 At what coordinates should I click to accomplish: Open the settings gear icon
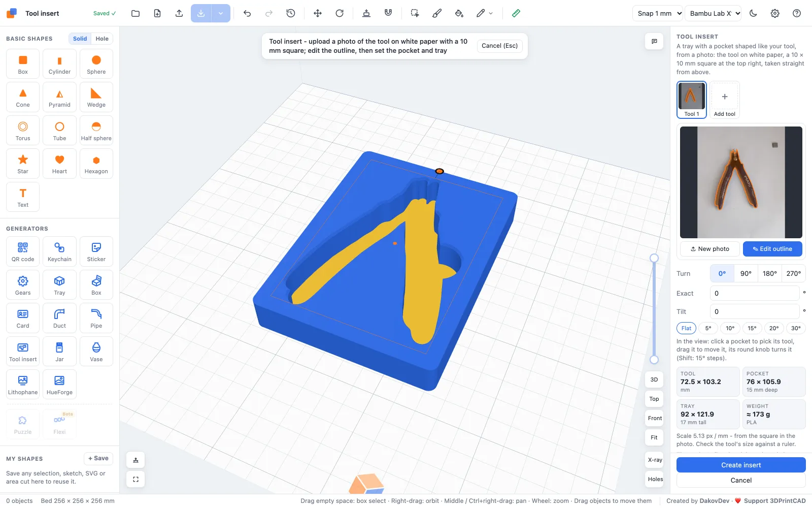coord(775,13)
